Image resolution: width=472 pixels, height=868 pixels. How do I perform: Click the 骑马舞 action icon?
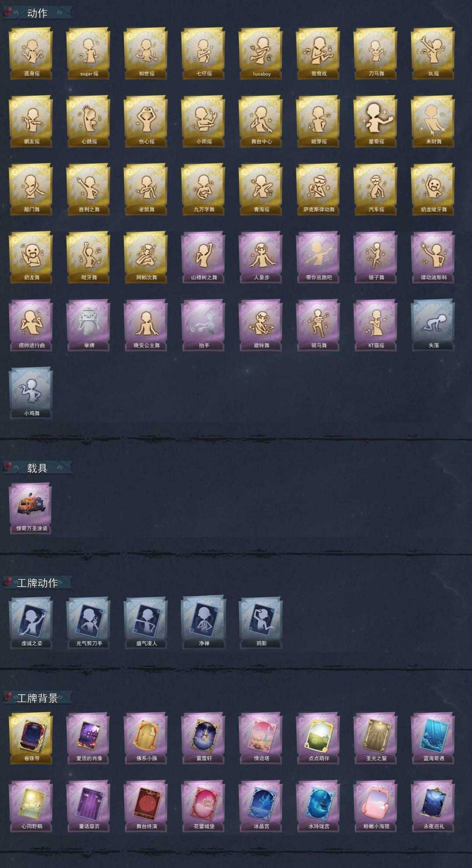coord(318,325)
